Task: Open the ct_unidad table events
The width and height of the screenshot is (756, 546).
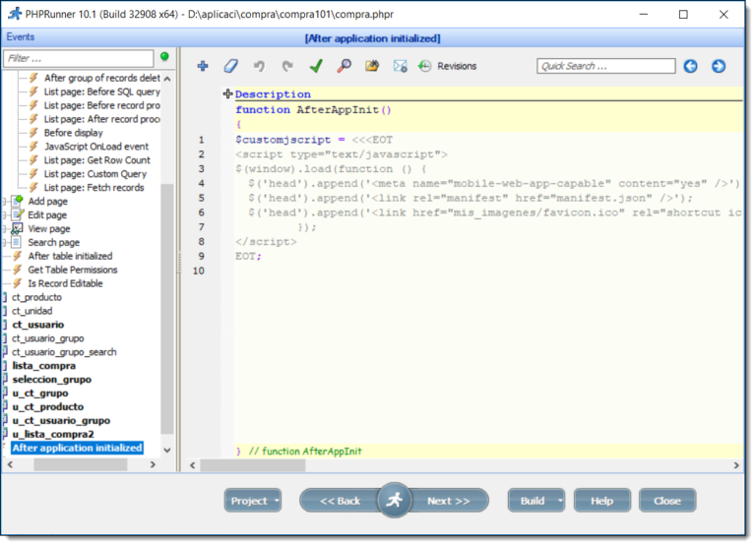Action: pos(31,311)
